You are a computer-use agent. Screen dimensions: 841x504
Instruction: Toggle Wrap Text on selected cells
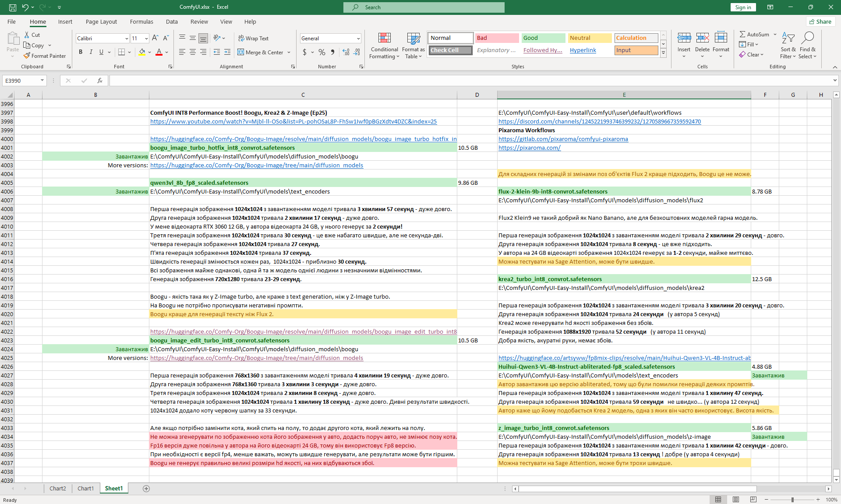pyautogui.click(x=253, y=38)
